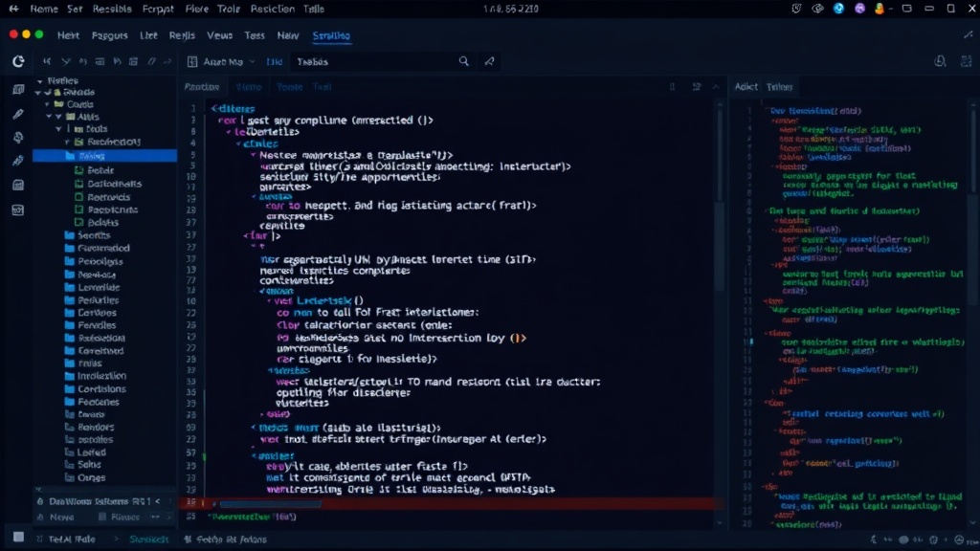Open the bottom image icon in the left sidebar
This screenshot has width=980, height=551.
coord(18,209)
